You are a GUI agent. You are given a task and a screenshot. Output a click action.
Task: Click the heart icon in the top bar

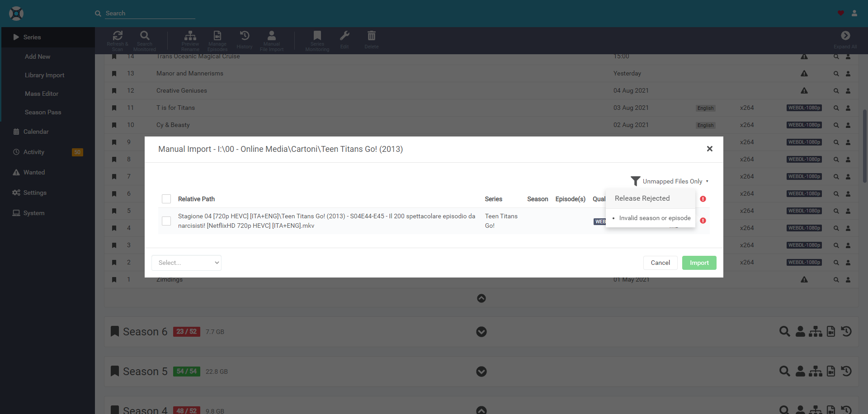click(840, 13)
